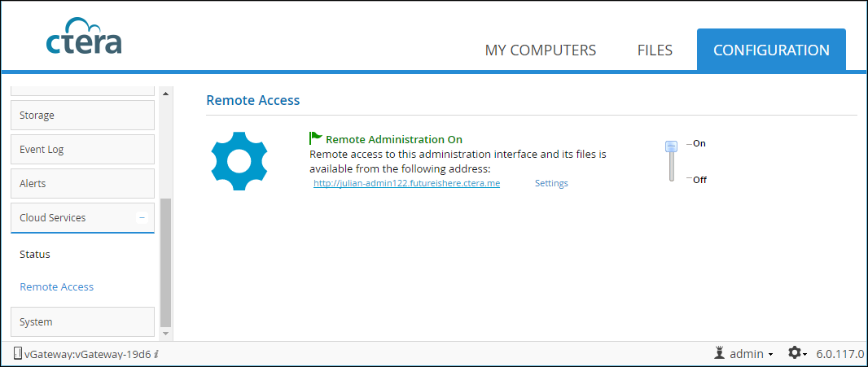The width and height of the screenshot is (868, 367).
Task: Collapse the Cloud Services section
Action: coord(142,218)
